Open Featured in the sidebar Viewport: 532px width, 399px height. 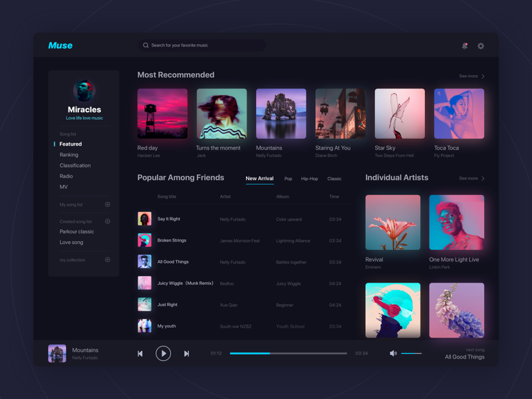coord(70,144)
